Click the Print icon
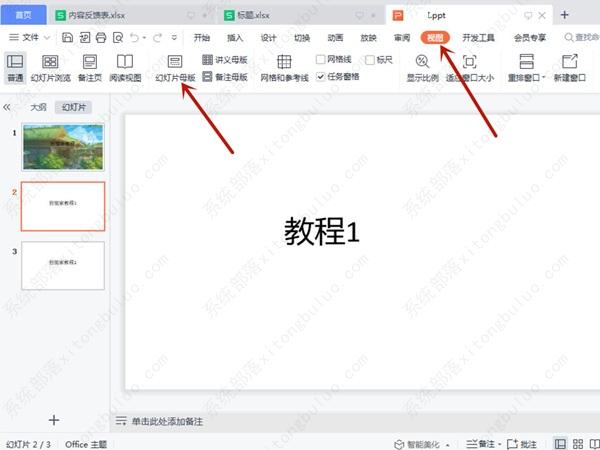 [x=101, y=38]
